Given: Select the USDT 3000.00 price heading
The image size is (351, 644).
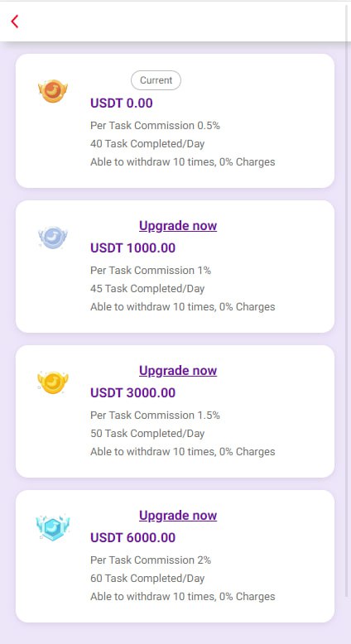Looking at the screenshot, I should point(133,393).
